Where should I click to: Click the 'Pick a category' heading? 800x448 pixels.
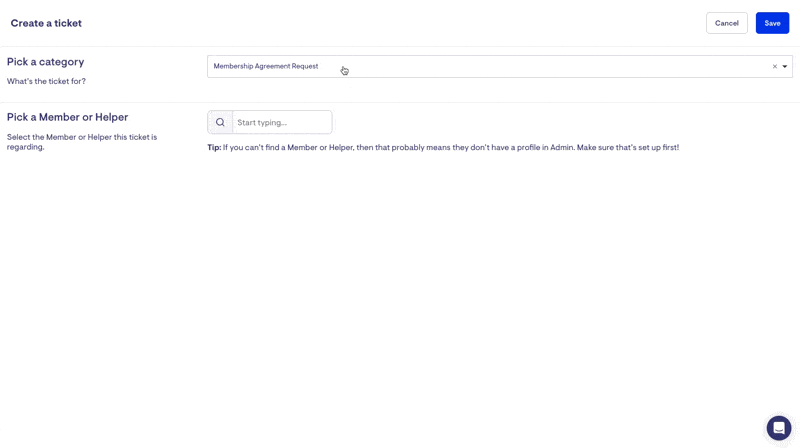pos(45,62)
